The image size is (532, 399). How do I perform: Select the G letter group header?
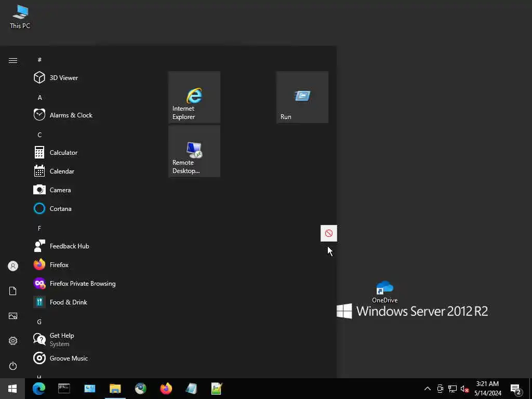pyautogui.click(x=39, y=322)
